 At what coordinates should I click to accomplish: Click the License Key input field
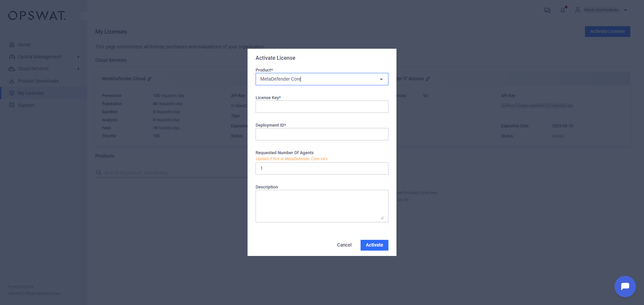(322, 107)
